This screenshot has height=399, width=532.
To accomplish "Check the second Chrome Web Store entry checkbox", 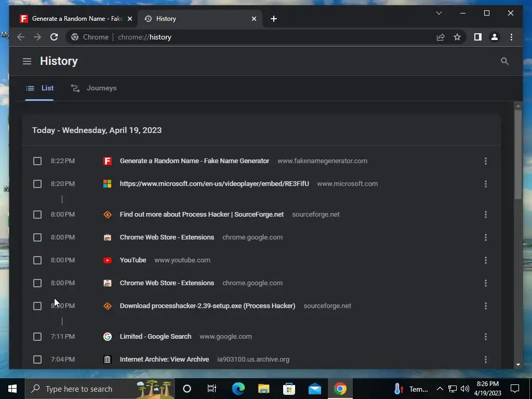I will click(37, 283).
